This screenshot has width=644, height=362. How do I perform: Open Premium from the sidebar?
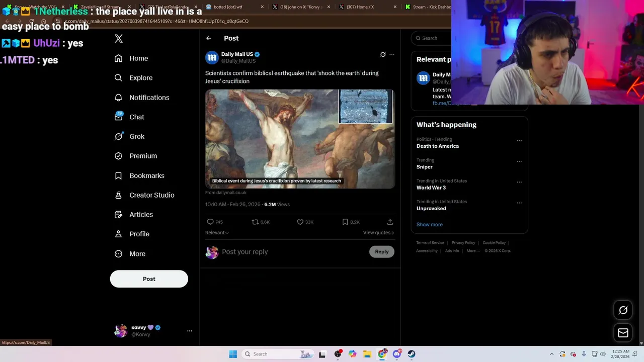tap(136, 156)
